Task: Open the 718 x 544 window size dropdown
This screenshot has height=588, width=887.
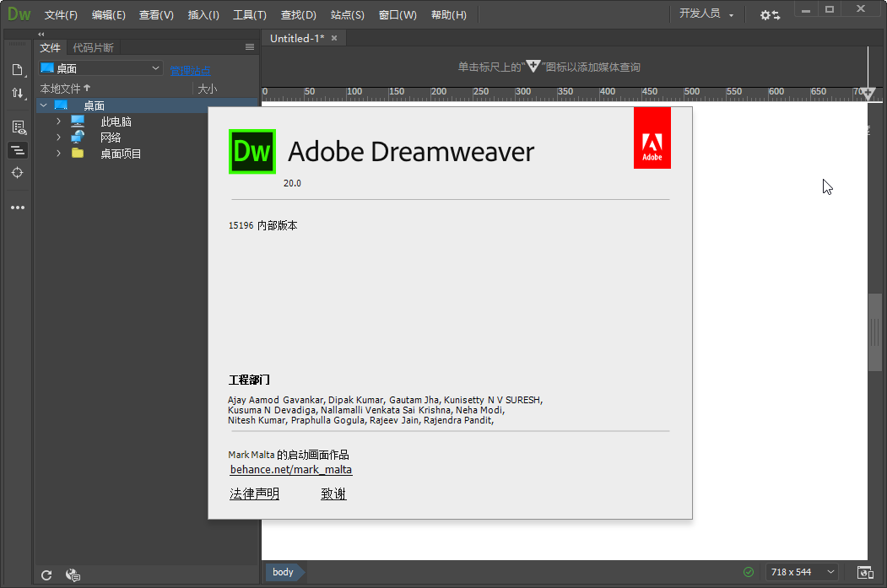Action: click(x=800, y=572)
